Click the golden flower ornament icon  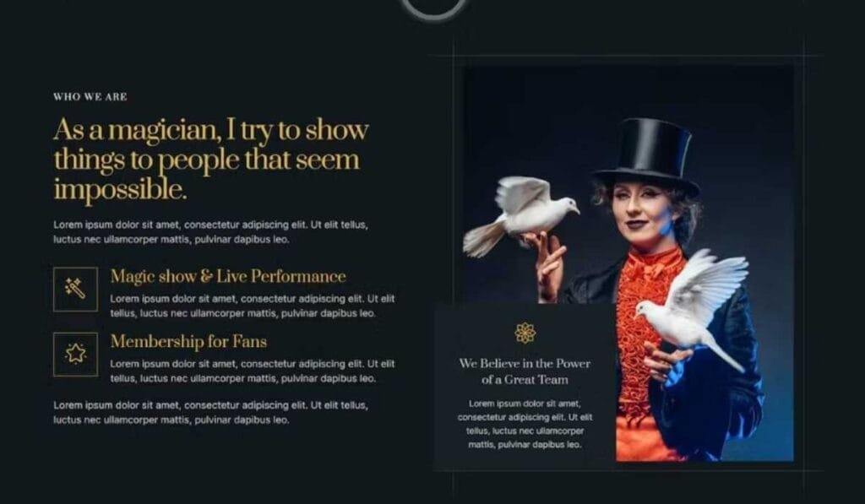[x=525, y=333]
